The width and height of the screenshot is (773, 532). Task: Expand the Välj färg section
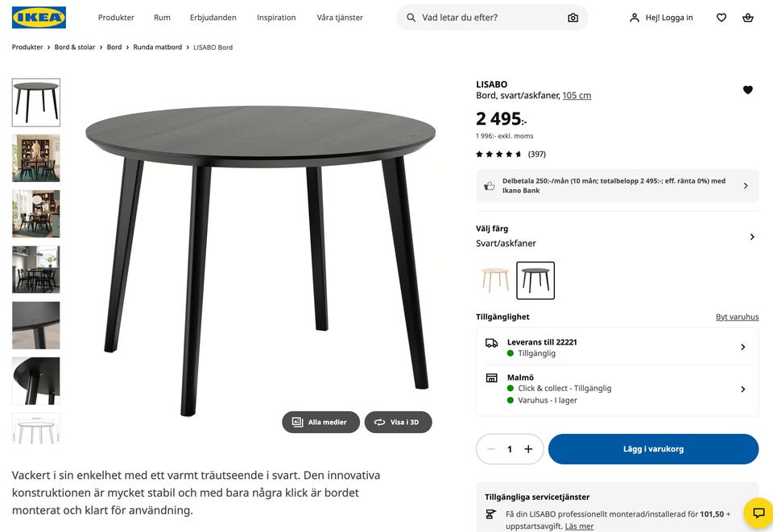752,237
